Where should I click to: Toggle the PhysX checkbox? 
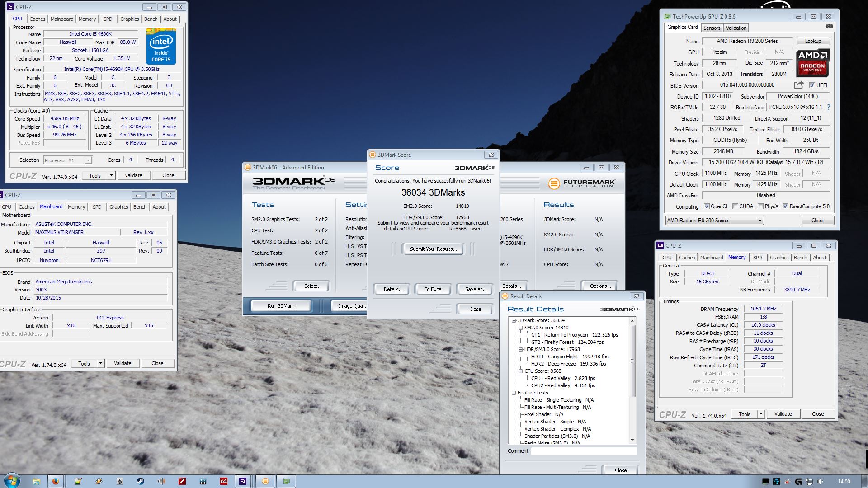click(761, 206)
